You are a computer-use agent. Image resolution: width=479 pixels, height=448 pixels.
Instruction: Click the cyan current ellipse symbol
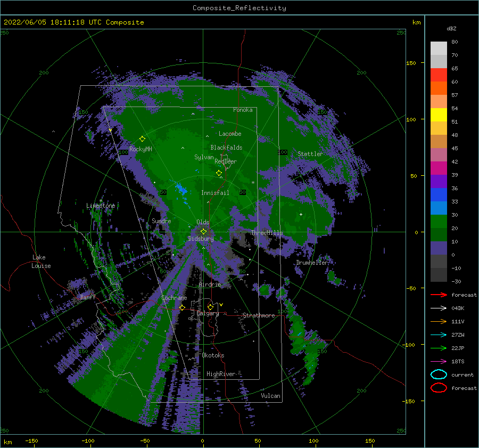439,374
